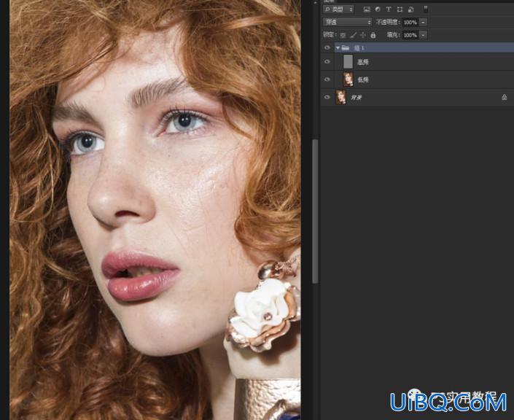Screen dimensions: 514x420
Task: Toggle the layer filtering on/off switch
Action: (426, 9)
